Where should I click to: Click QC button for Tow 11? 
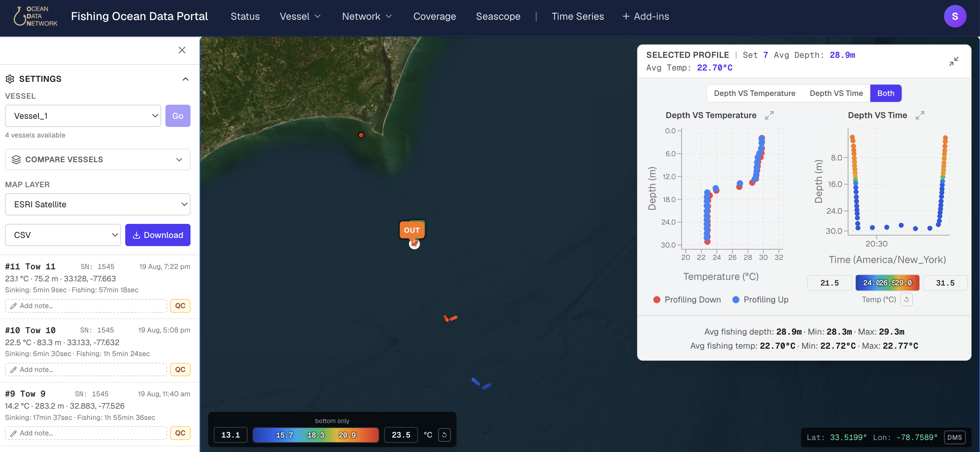180,306
